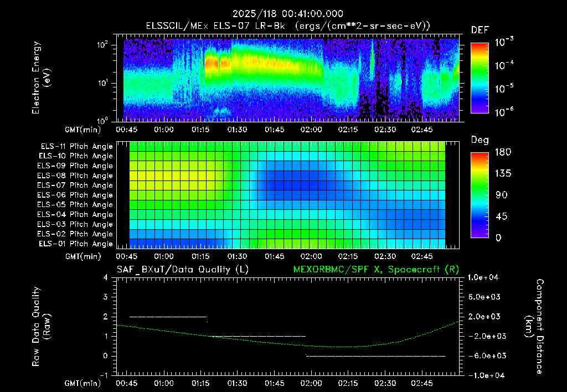Click the 10^-4 value on the DEF scale
Screen dimensions: 567x392
tap(504, 65)
